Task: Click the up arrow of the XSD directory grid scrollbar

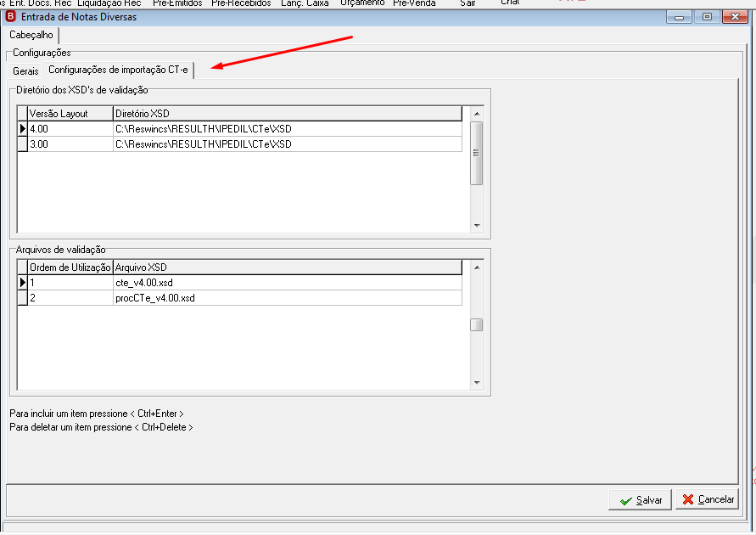Action: [477, 114]
